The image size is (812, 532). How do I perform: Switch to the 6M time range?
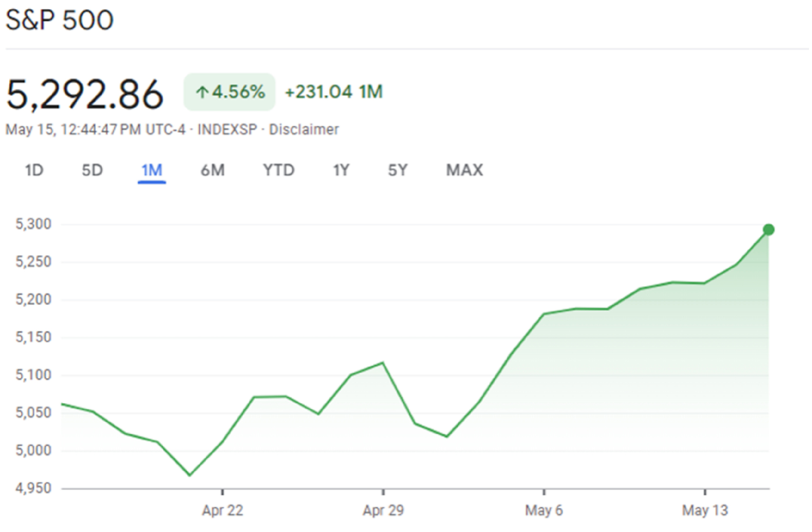coord(213,170)
